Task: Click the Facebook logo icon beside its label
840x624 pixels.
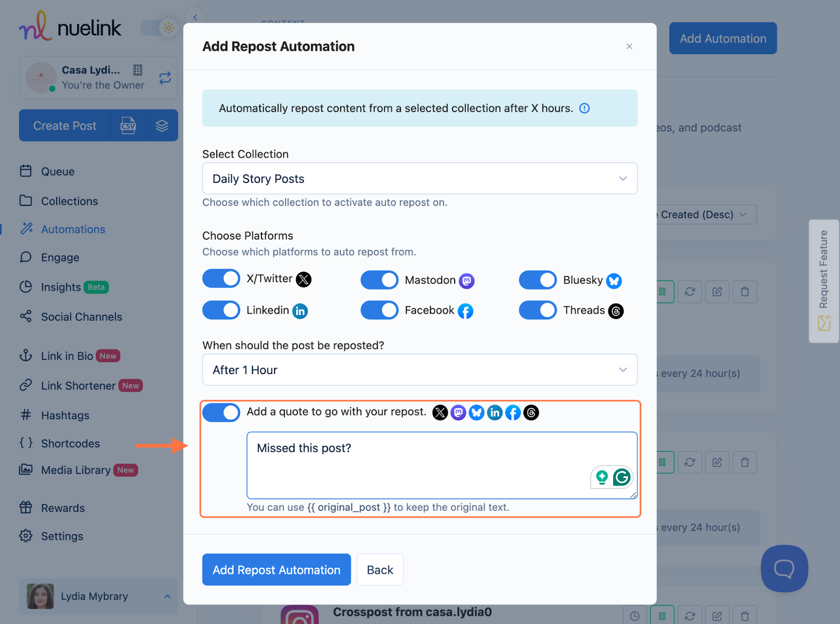Action: tap(465, 311)
